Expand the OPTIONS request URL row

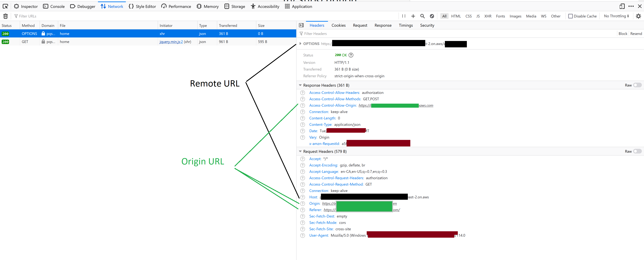pos(300,44)
